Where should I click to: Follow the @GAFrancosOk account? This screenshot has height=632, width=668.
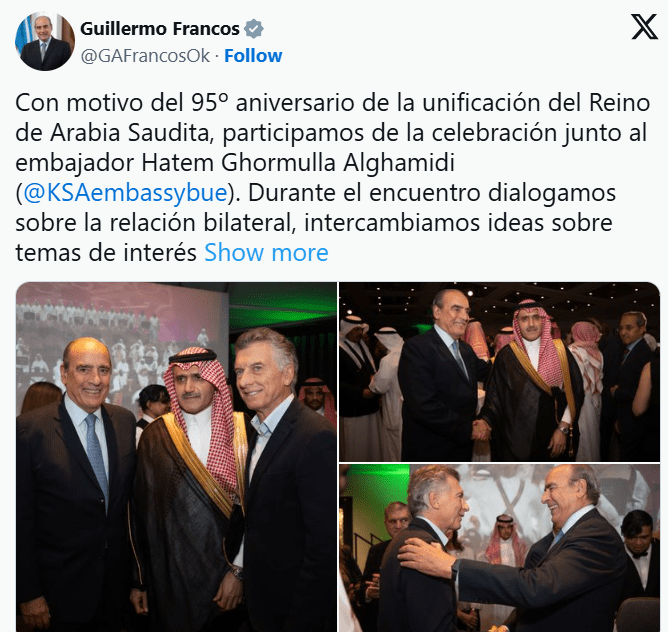pyautogui.click(x=253, y=56)
